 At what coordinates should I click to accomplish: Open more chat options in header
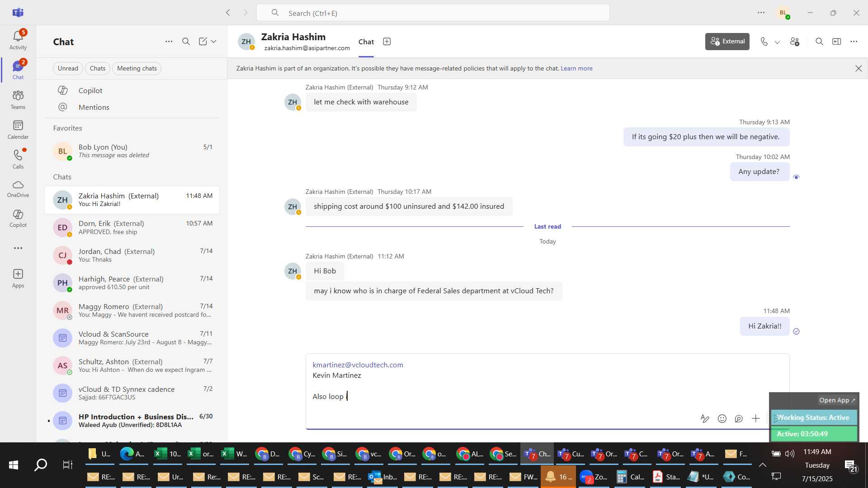coord(854,42)
